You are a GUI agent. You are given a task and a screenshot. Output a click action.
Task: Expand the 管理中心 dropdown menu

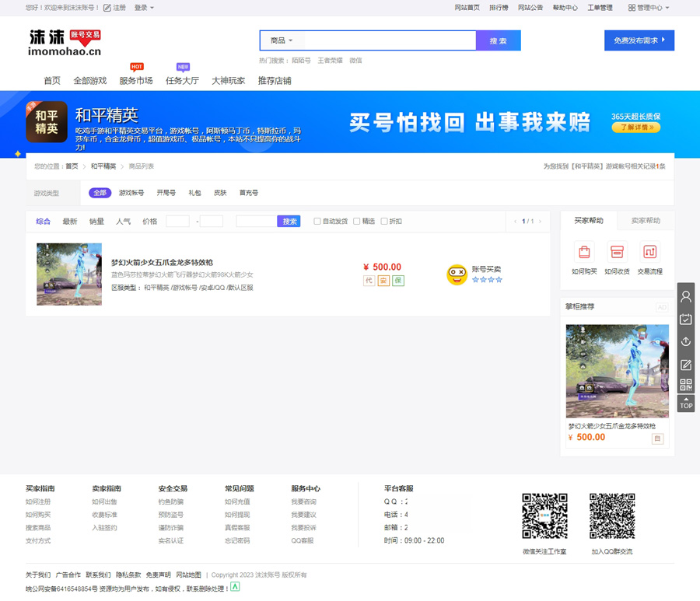[648, 8]
